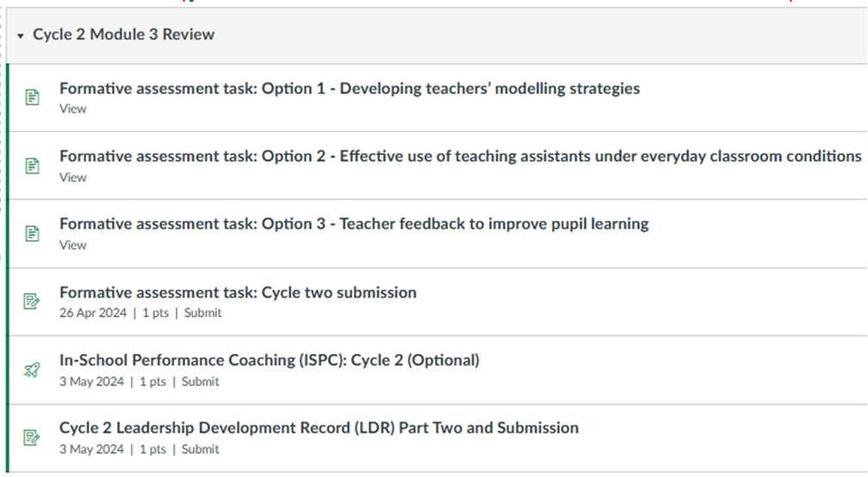Open Cycle 2 Leadership Development Record Part Two

point(319,428)
